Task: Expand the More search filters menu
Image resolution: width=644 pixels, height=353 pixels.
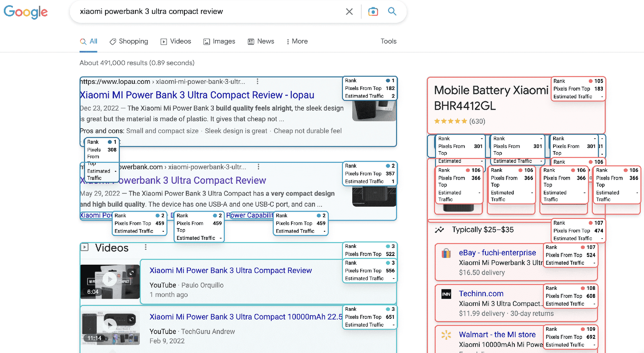Action: [x=297, y=42]
